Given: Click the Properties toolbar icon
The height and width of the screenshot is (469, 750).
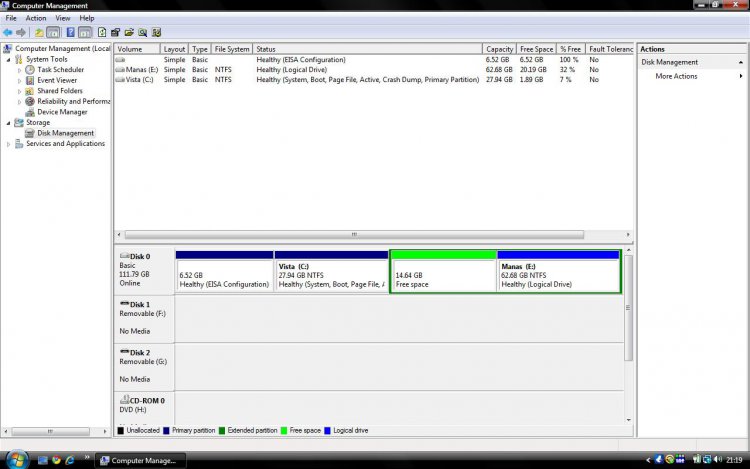Looking at the screenshot, I should tap(115, 33).
